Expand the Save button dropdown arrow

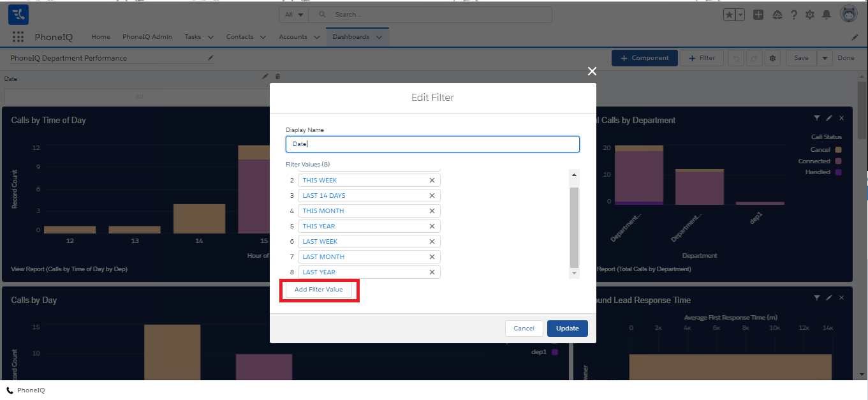tap(825, 58)
